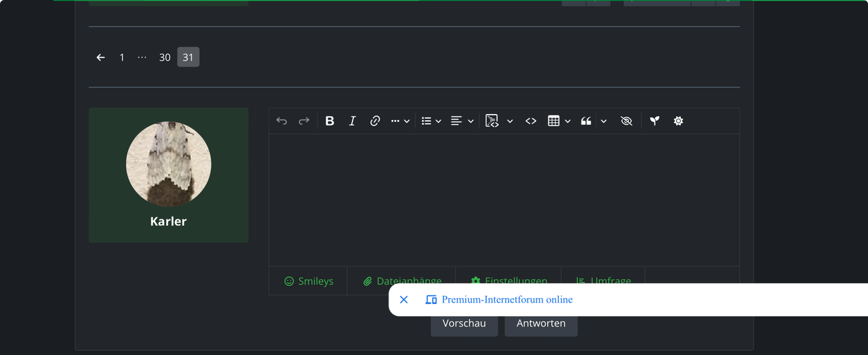Image resolution: width=868 pixels, height=355 pixels.
Task: Open the Smileys tab
Action: [309, 281]
